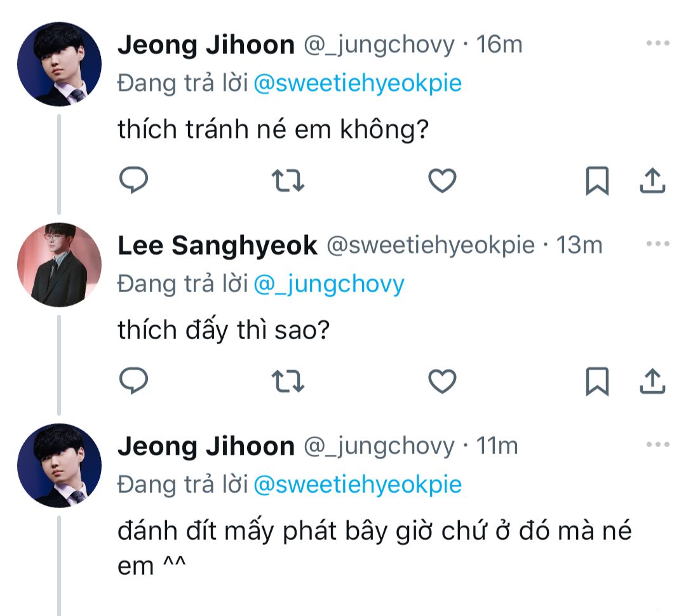Like the "thích tránh né em không?" tweet
Image resolution: width=686 pixels, height=616 pixels.
[442, 181]
